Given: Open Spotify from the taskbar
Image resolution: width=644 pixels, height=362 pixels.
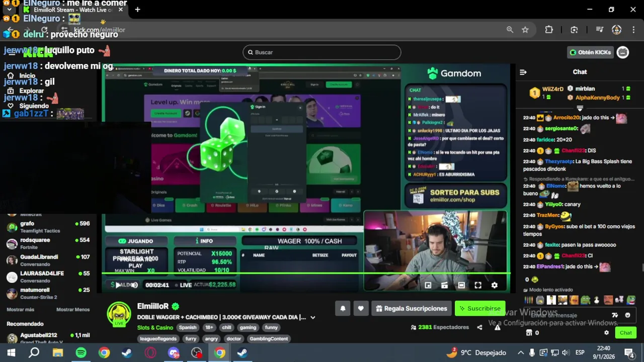Looking at the screenshot, I should point(80,353).
